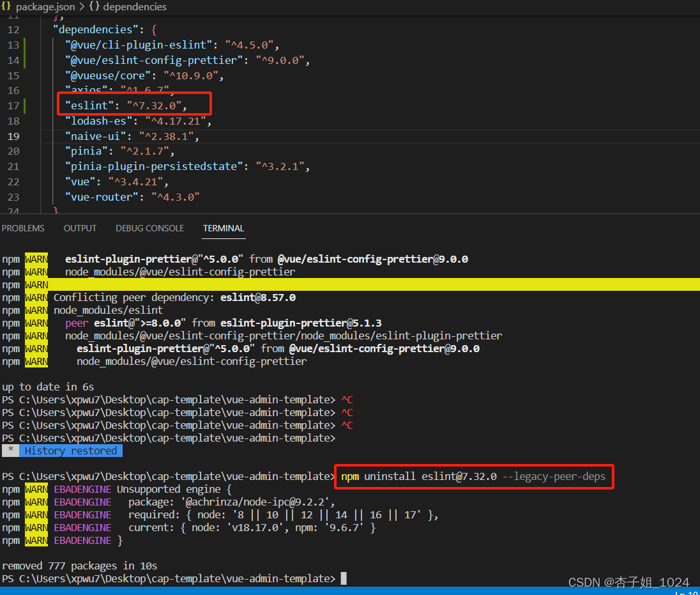Select the OUTPUT panel label
This screenshot has width=700, height=595.
coord(80,228)
